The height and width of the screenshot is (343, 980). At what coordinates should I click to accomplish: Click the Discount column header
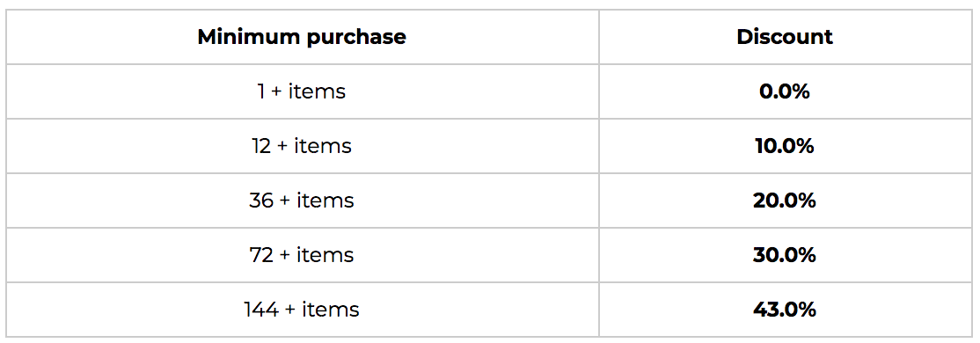(x=785, y=37)
